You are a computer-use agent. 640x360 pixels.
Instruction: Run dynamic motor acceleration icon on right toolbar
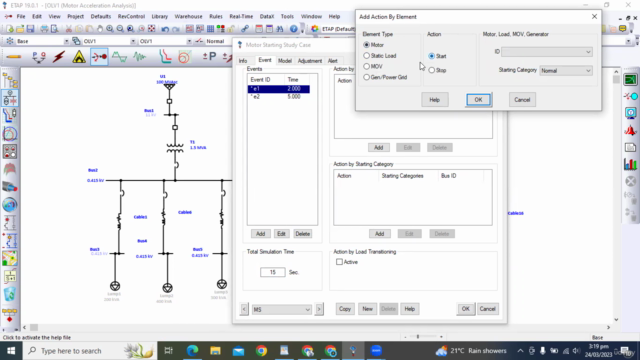tap(631, 79)
